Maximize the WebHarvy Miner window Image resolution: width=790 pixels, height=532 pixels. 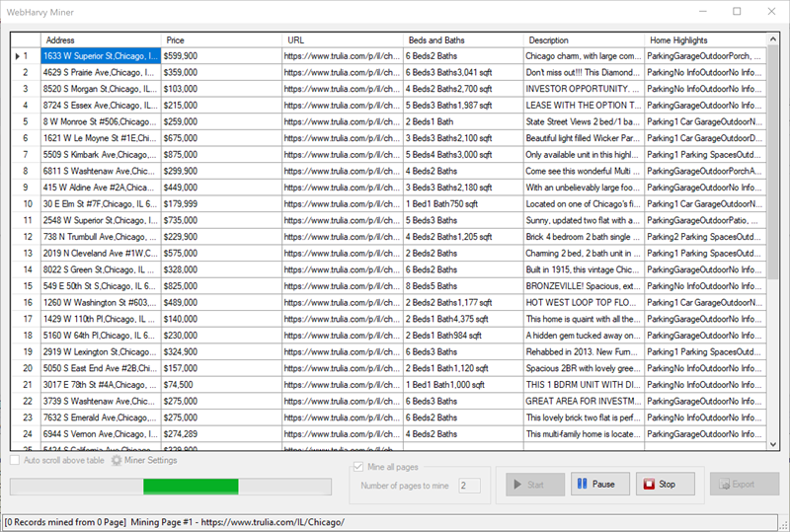tap(737, 12)
